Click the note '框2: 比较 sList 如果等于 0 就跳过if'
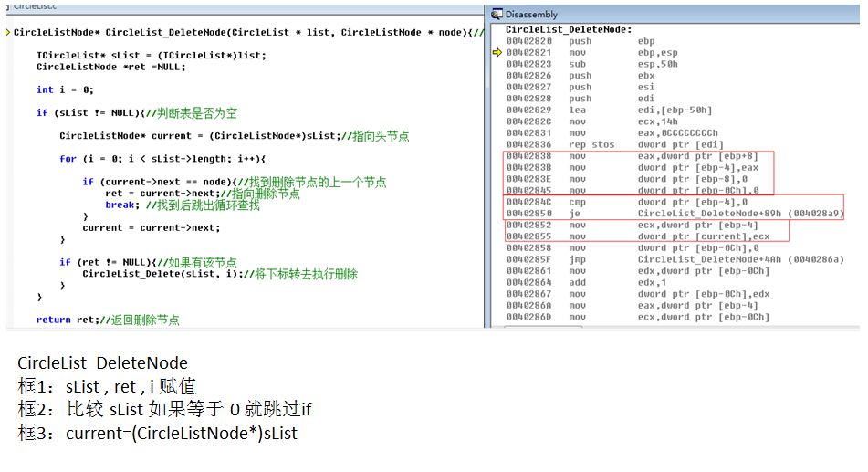The width and height of the screenshot is (868, 472). pos(164,409)
